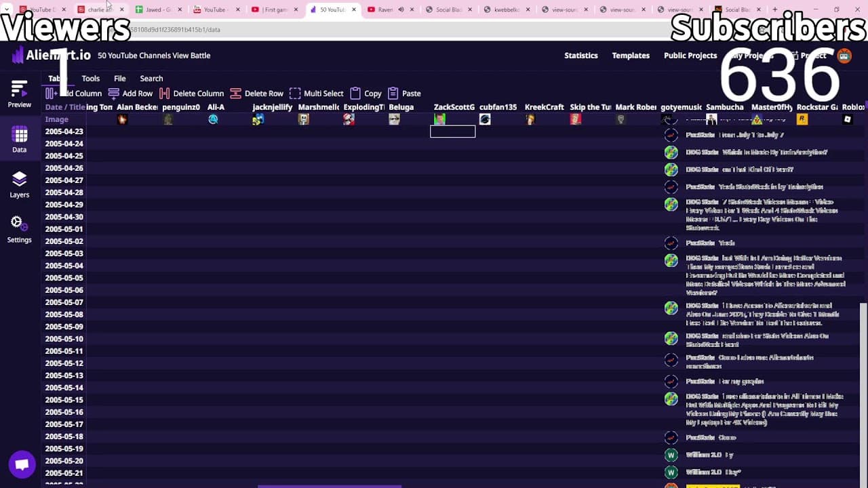
Task: Click the Mark Rober channel image
Action: click(620, 119)
